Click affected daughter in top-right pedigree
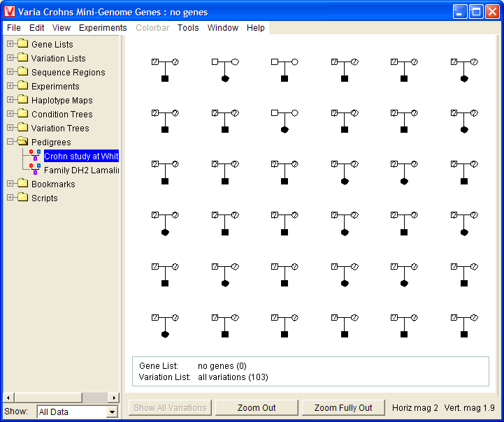Screen dimensions: 504x422 pyautogui.click(x=464, y=78)
